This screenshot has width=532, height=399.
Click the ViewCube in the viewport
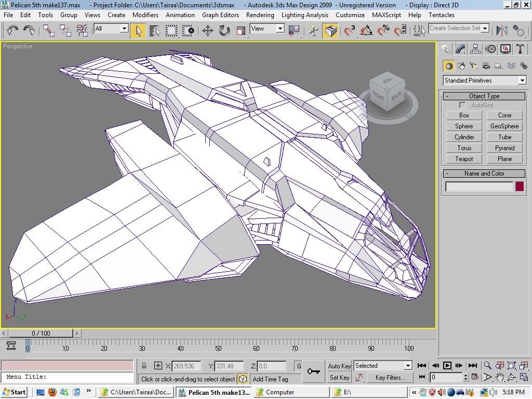(388, 91)
